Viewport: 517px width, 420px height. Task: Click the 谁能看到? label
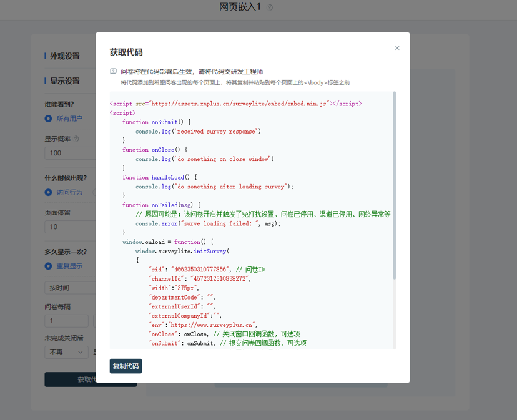point(59,104)
